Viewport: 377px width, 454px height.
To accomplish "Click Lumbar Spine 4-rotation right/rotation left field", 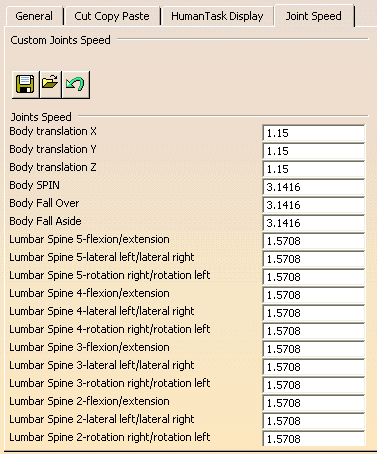I will (x=314, y=331).
